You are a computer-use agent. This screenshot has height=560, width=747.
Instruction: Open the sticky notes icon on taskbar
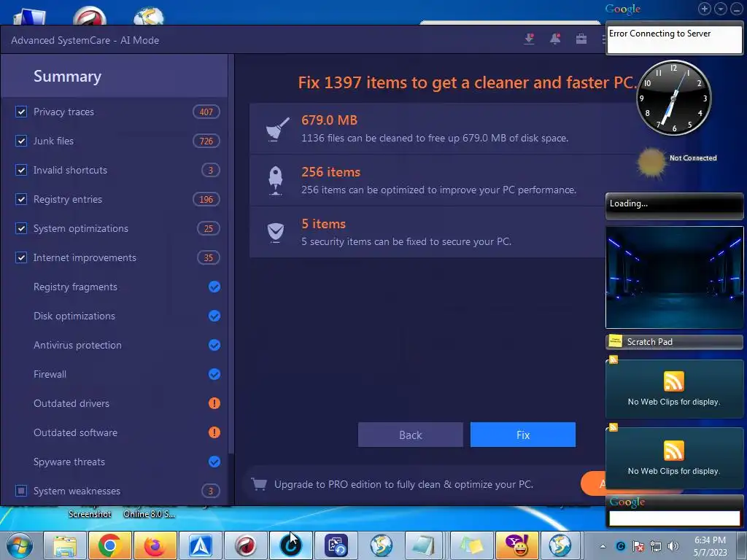(x=471, y=545)
